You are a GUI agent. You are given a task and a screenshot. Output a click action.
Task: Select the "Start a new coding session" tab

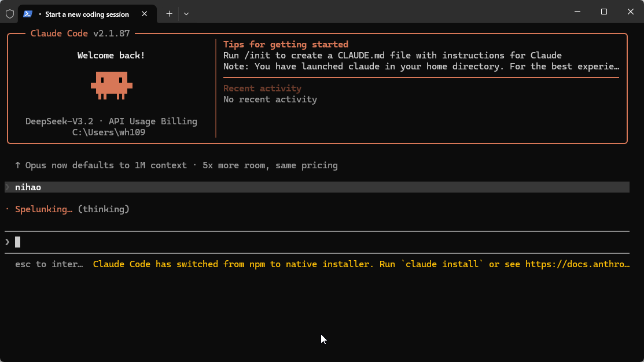(x=87, y=14)
